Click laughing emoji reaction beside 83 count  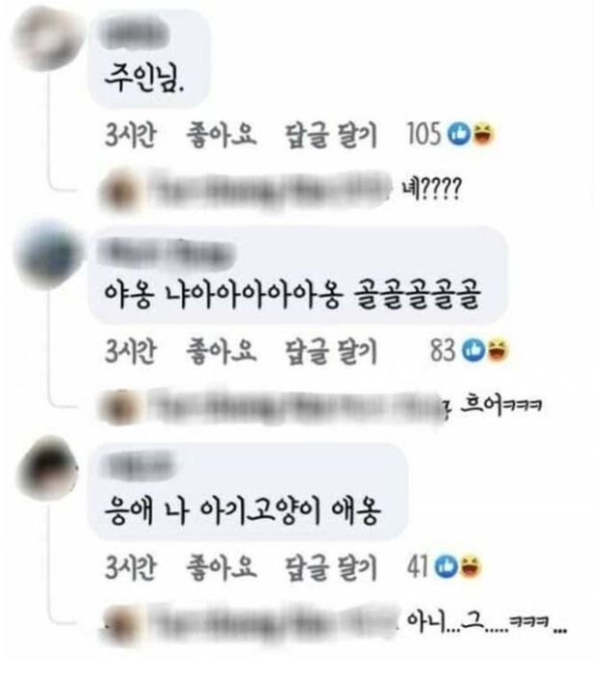[x=498, y=350]
